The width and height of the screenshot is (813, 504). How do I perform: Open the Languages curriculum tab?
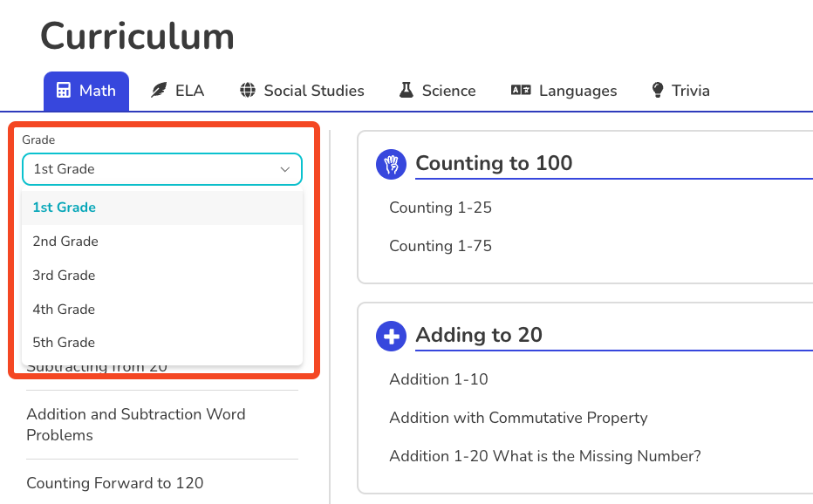564,90
